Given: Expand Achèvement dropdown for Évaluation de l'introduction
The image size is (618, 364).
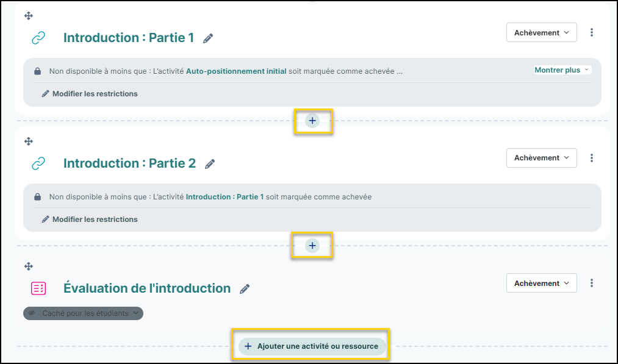Looking at the screenshot, I should [x=542, y=283].
